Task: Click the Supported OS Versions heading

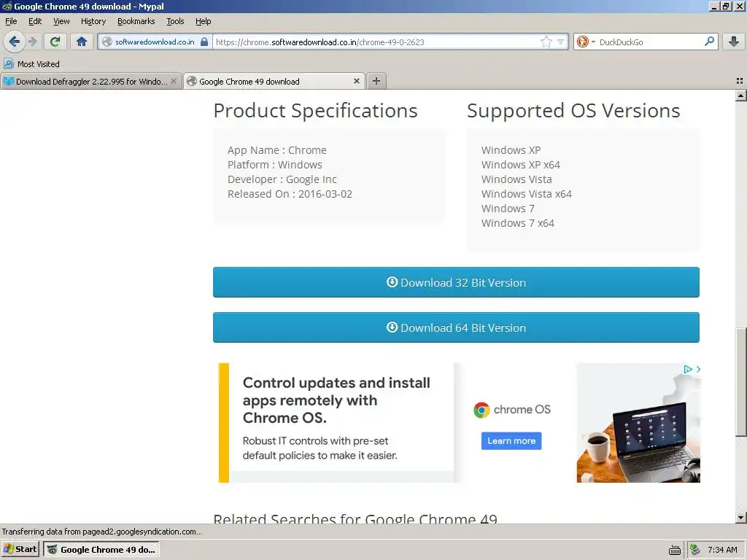Action: pyautogui.click(x=573, y=111)
